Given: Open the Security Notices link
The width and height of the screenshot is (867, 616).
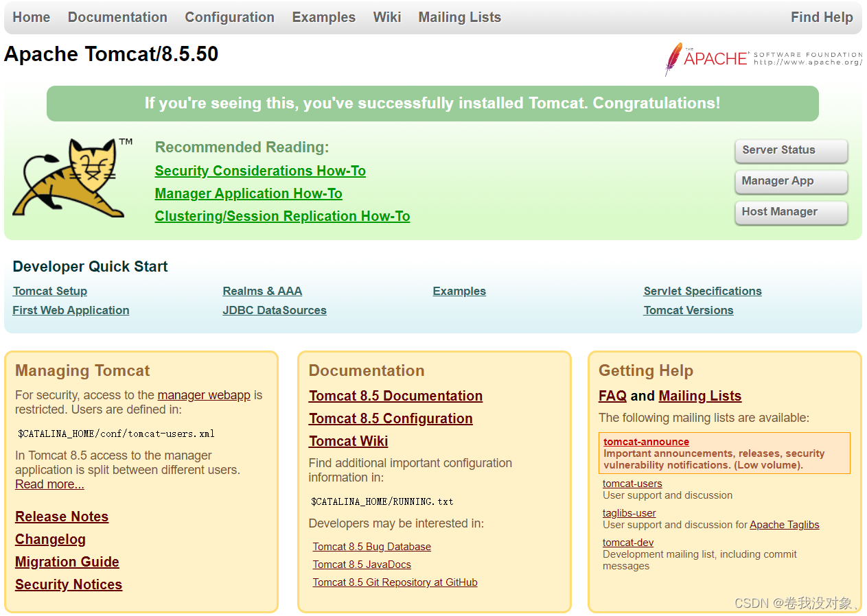Looking at the screenshot, I should tap(69, 584).
